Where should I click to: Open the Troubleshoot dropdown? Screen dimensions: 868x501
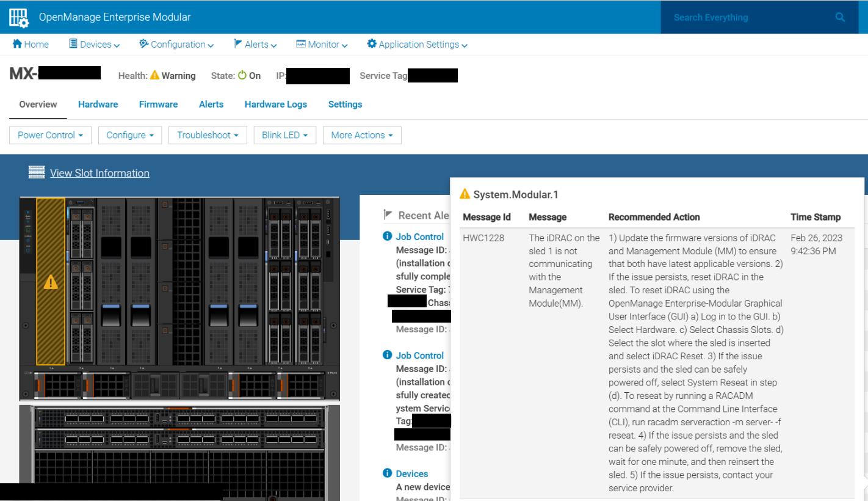pos(208,135)
